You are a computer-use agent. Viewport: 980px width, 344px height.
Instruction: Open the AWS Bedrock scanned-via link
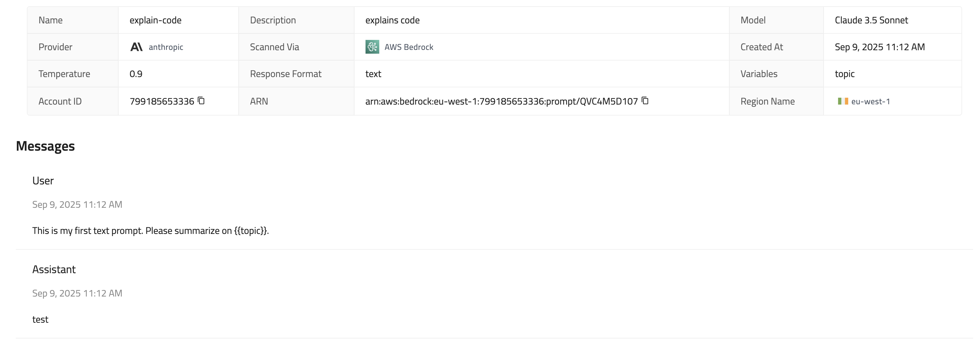(409, 47)
